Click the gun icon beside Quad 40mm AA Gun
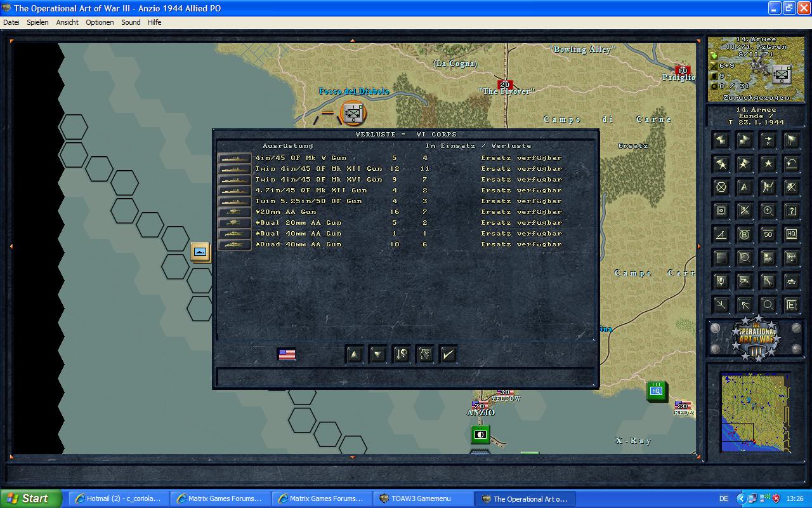 tap(234, 244)
